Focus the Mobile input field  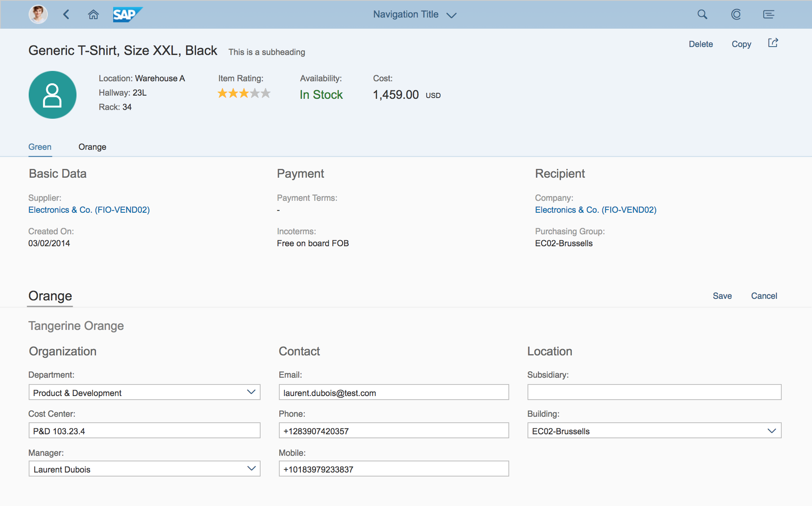coord(394,469)
